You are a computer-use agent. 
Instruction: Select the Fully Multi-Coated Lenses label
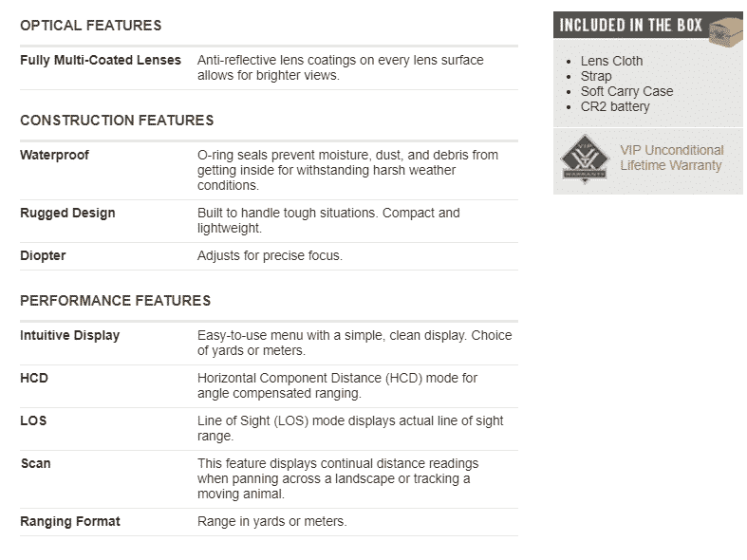[x=101, y=60]
